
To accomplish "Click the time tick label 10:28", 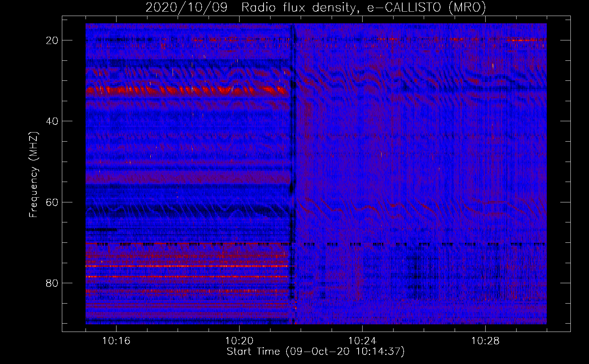I will (x=485, y=341).
